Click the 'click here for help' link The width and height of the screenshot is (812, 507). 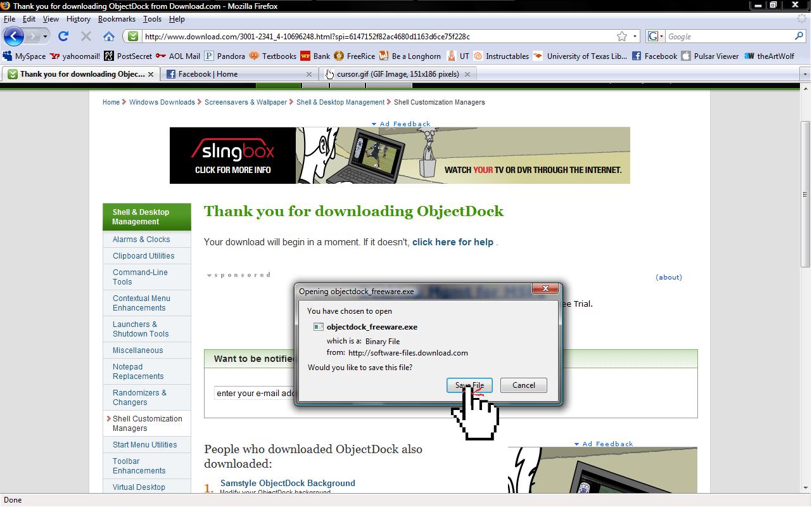click(453, 242)
